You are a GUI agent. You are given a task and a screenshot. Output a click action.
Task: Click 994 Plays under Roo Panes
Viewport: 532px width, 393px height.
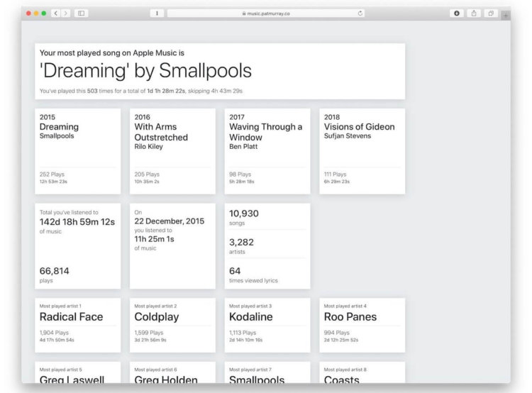click(336, 333)
